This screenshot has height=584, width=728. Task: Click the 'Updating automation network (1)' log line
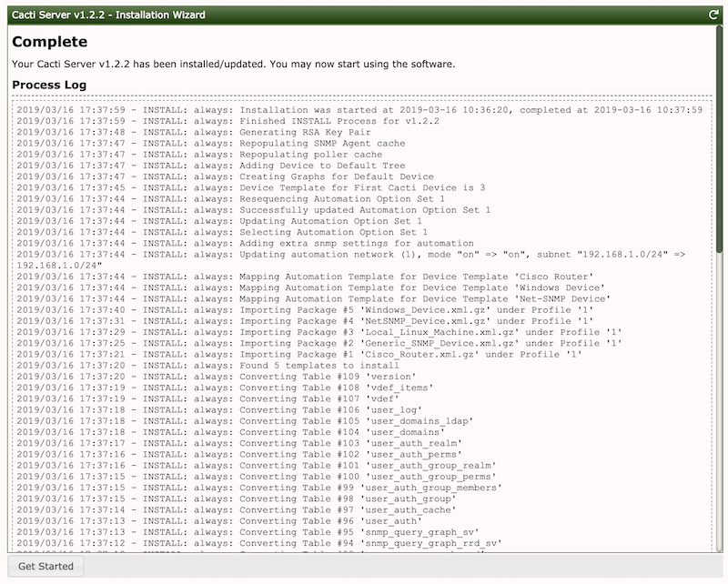[x=351, y=260]
